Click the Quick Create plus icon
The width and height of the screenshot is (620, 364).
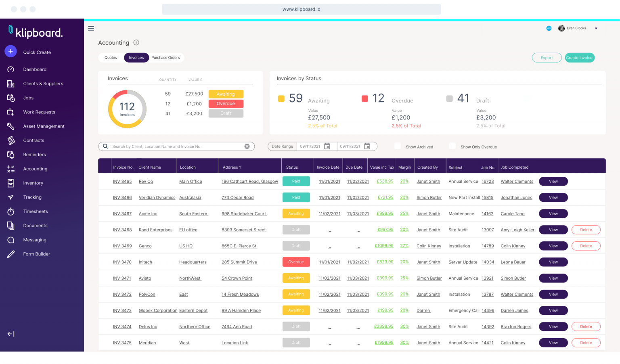tap(10, 51)
